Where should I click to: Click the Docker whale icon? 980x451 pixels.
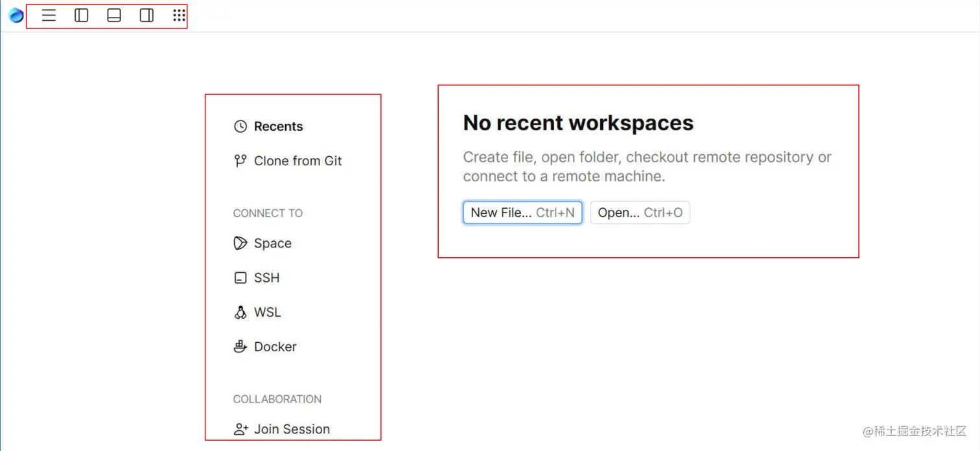(x=240, y=347)
